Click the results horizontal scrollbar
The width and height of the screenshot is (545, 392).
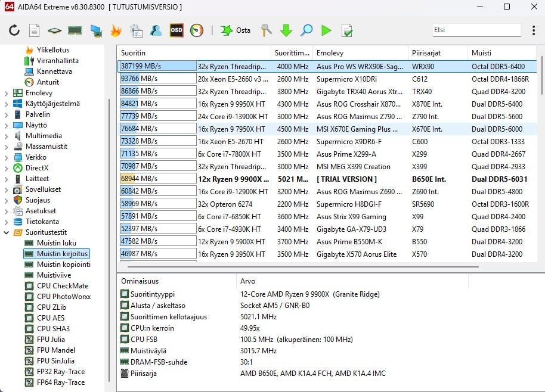(x=303, y=267)
